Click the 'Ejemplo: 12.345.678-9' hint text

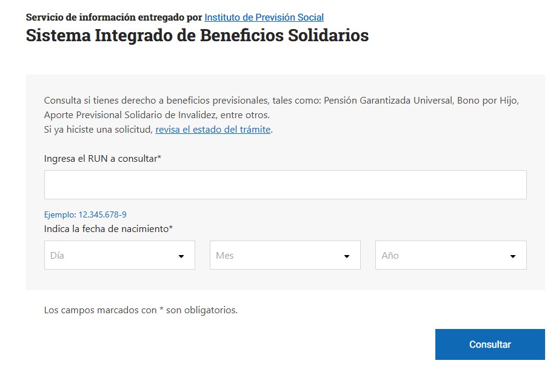point(85,214)
